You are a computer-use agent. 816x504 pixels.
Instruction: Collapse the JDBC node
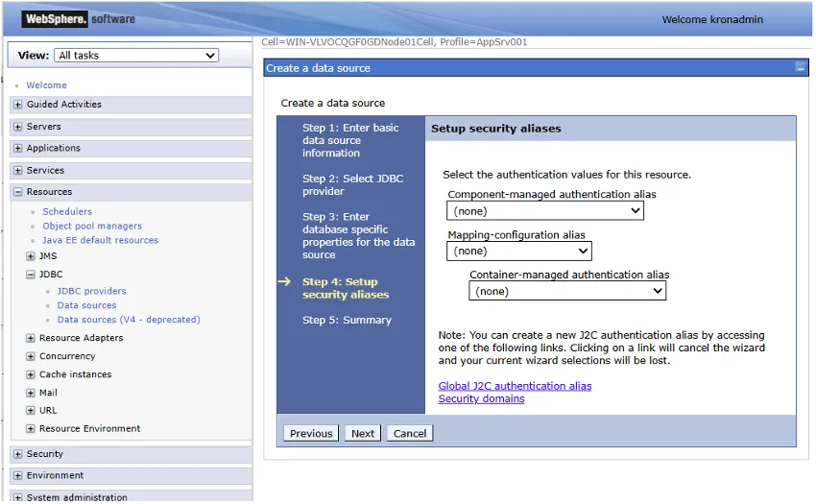pos(31,275)
